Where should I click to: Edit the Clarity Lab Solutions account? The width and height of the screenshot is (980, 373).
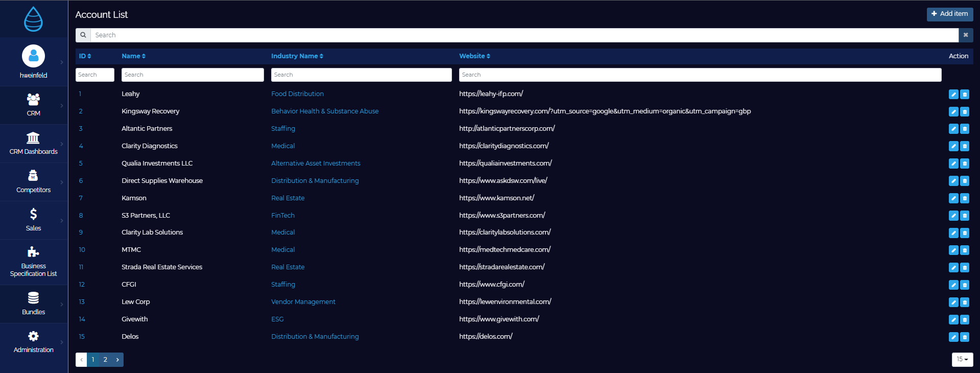pyautogui.click(x=953, y=233)
